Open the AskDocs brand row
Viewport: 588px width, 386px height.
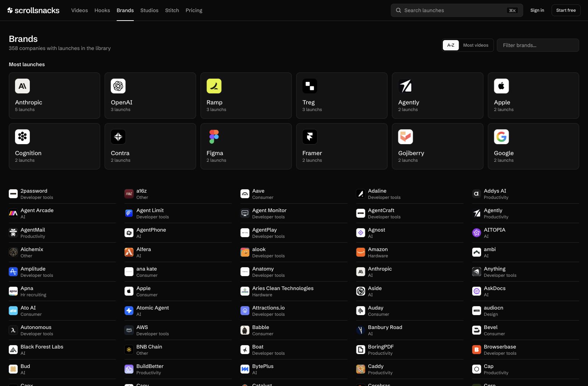[526, 291]
